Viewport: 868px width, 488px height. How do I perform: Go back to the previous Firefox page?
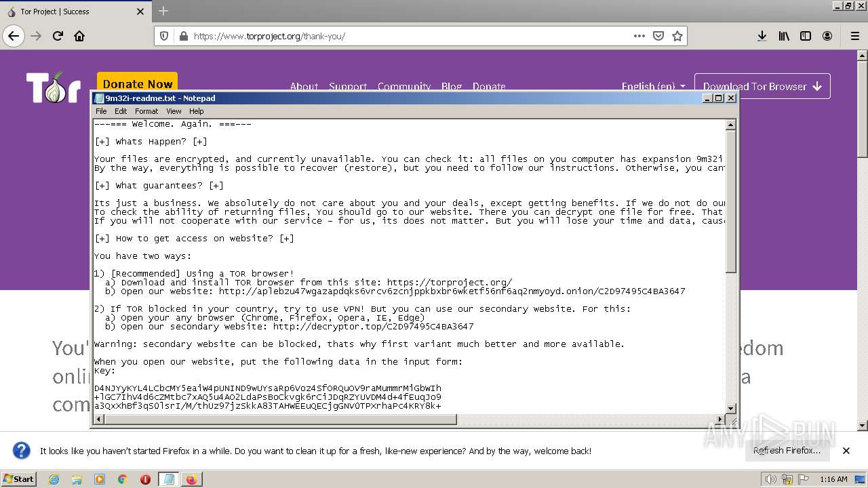point(14,36)
